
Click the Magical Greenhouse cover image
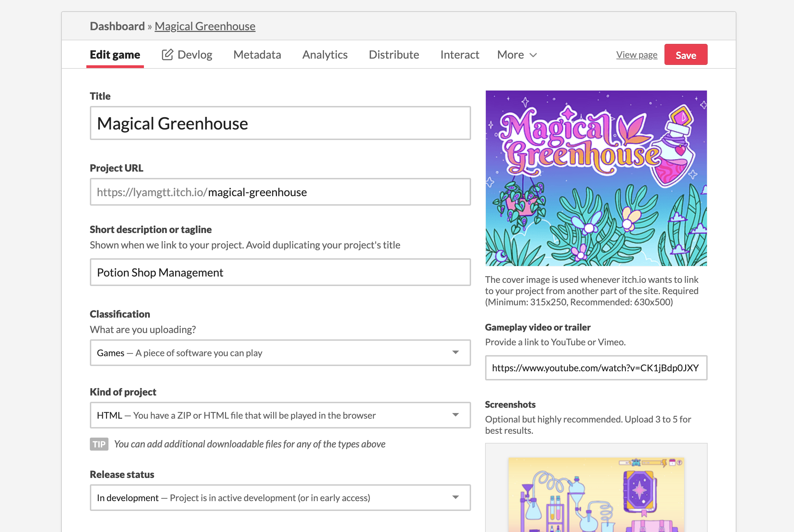596,178
